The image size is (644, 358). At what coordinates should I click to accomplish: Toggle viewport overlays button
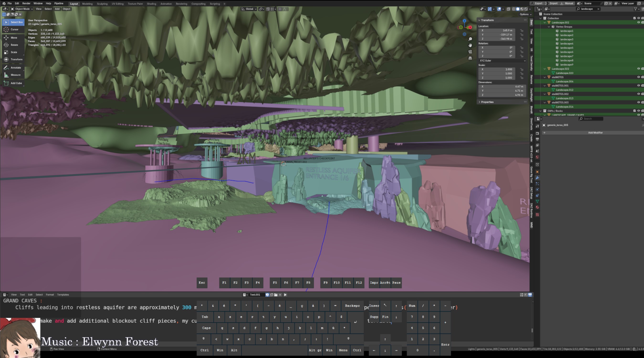coord(499,9)
